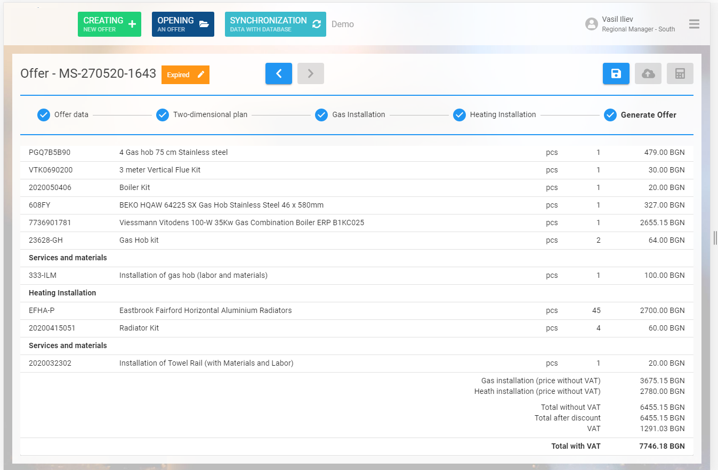Select 'Installation of gas hob' service row
This screenshot has width=718, height=470.
pyautogui.click(x=357, y=275)
